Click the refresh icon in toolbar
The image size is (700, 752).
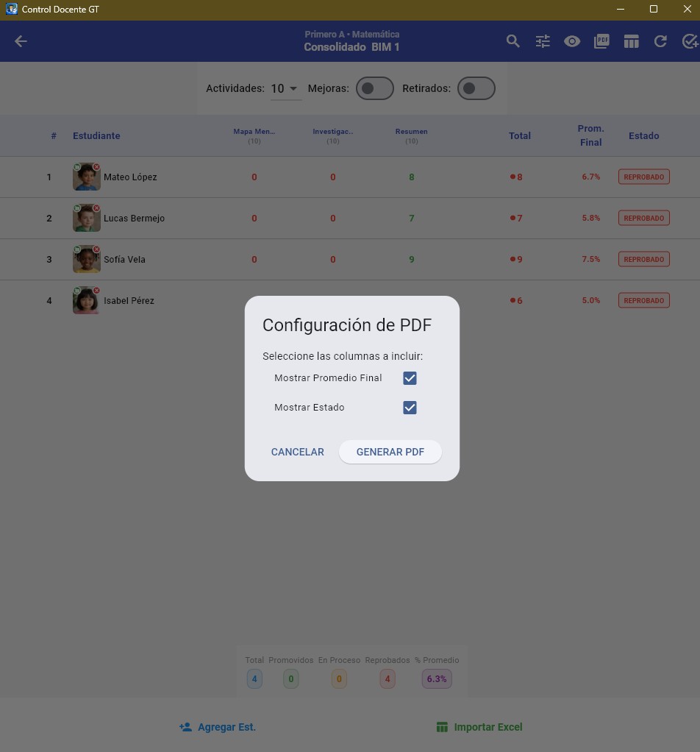(661, 41)
